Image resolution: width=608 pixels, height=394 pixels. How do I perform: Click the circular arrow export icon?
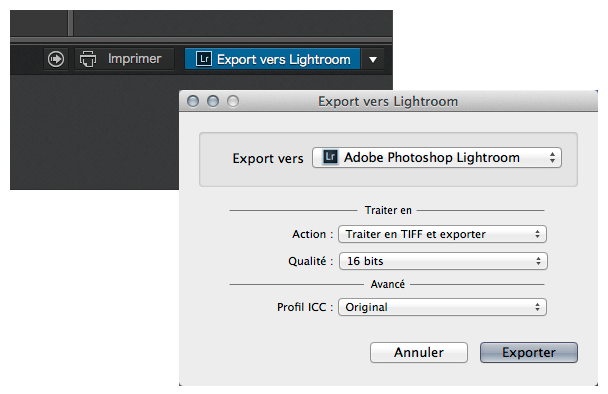pyautogui.click(x=56, y=59)
